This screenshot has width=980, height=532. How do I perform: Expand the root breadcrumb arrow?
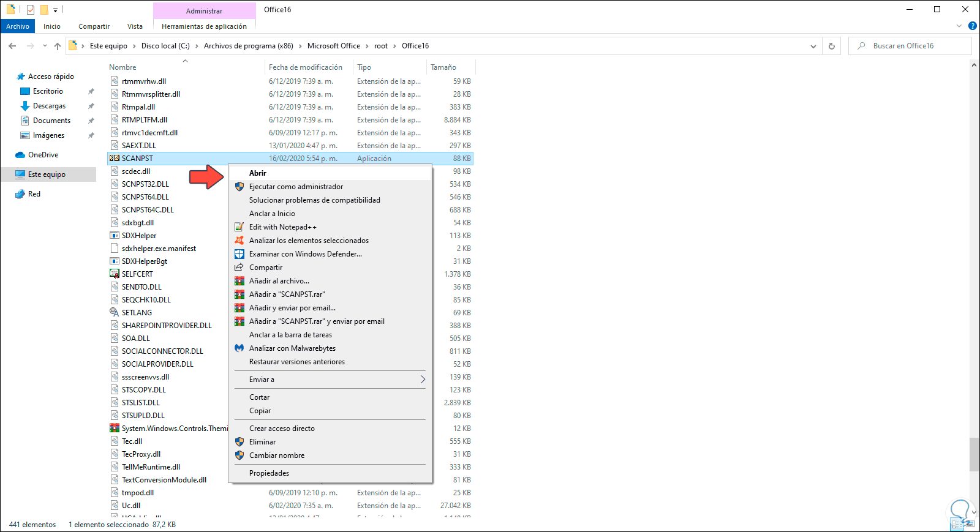click(x=395, y=46)
